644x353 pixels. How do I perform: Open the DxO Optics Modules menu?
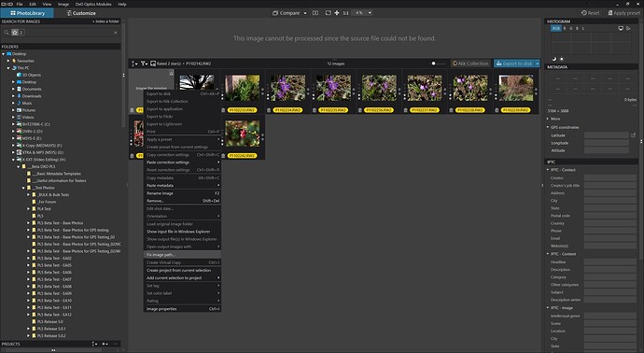[93, 4]
